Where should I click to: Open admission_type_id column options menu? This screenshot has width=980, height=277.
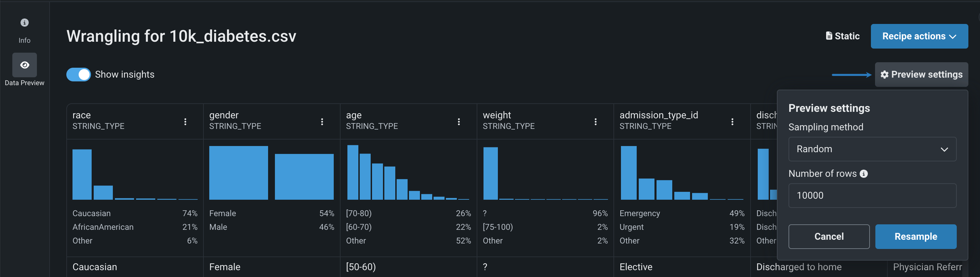coord(732,122)
